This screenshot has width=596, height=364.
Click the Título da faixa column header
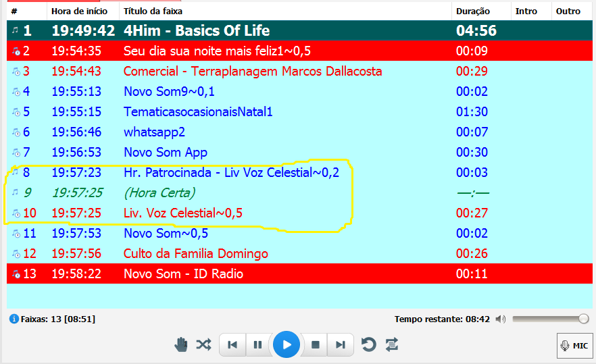coord(285,11)
